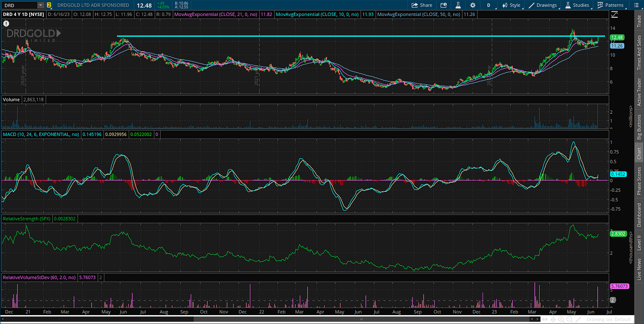Click the D: 6/16/23 date readout
644x324 pixels.
tap(59, 14)
